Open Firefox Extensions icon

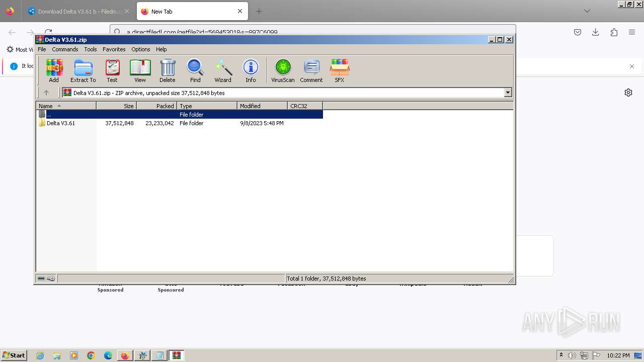(x=614, y=32)
